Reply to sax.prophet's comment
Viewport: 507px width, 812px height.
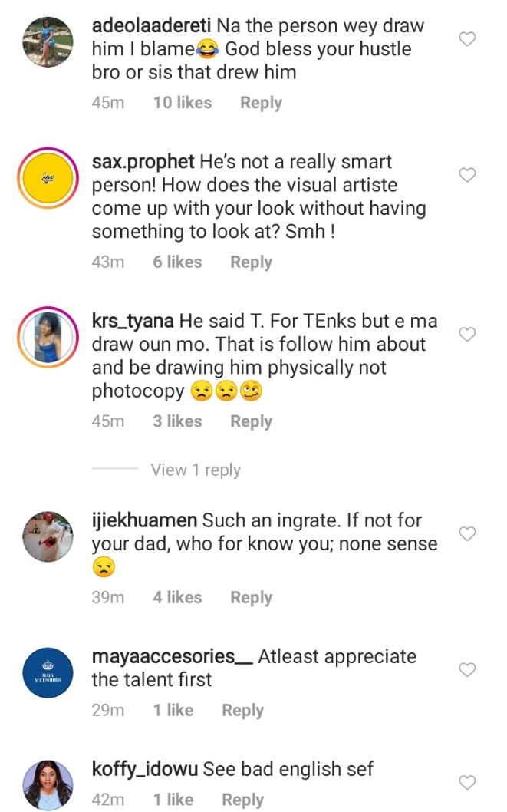coord(251,262)
